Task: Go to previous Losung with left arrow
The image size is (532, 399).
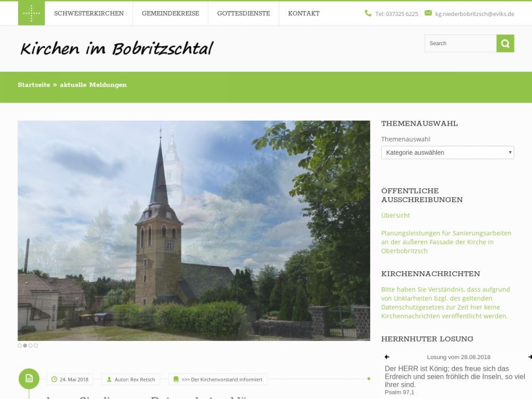Action: (x=387, y=357)
